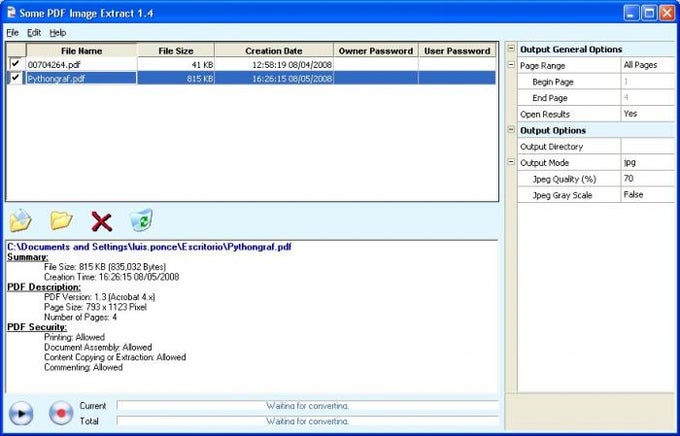
Task: Maximize the Some PDF Image Extract window
Action: (x=649, y=13)
